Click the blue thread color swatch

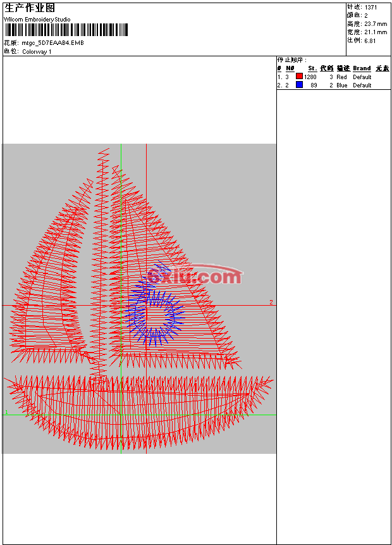299,84
